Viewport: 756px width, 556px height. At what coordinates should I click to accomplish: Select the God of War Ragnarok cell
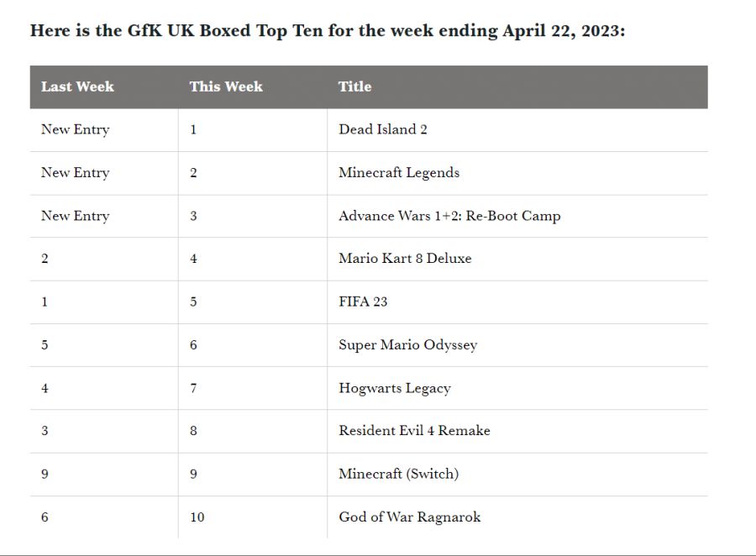410,517
